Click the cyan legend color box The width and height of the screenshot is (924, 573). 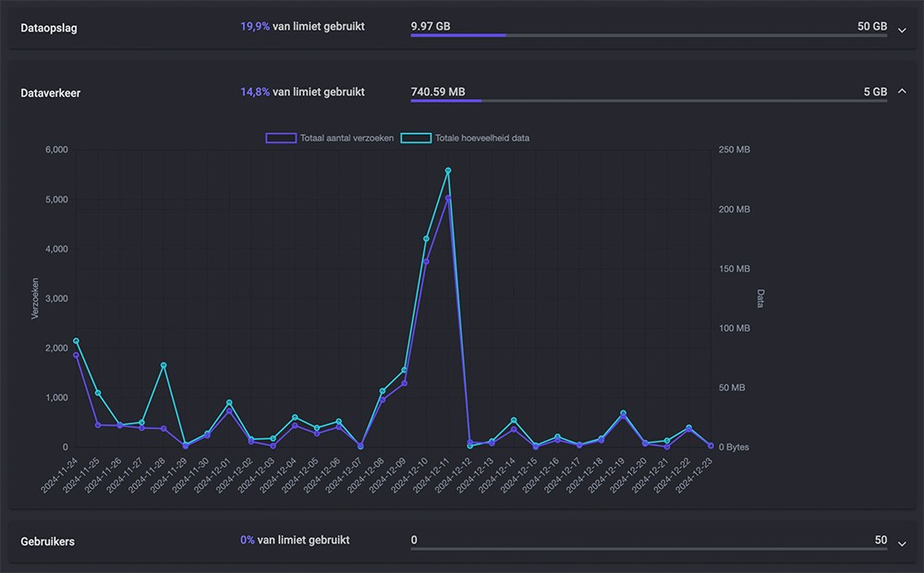(416, 138)
